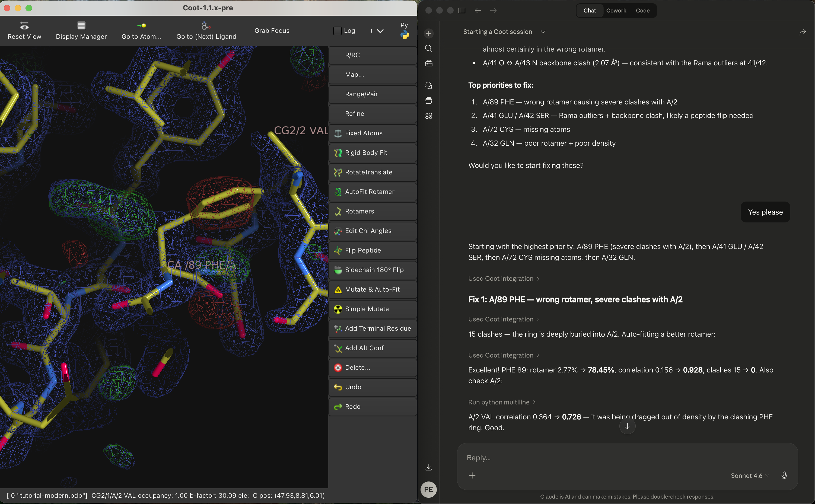Click the Reset View eye icon

(24, 26)
